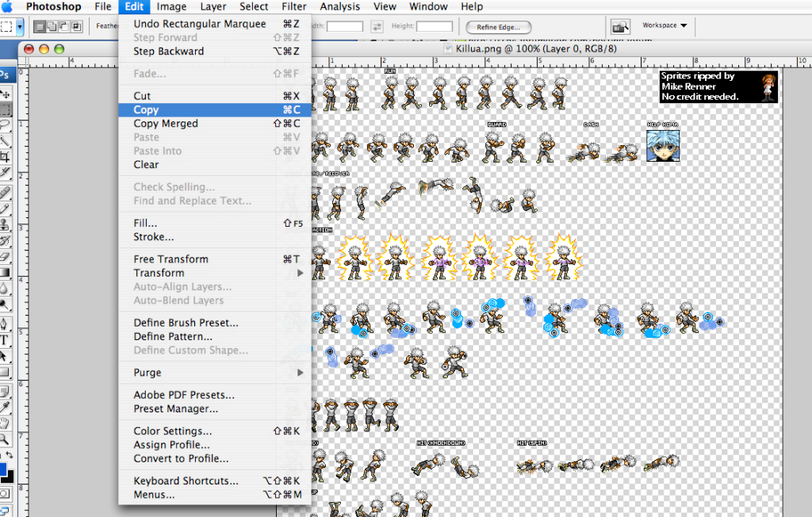This screenshot has height=517, width=812.
Task: Select Copy Merged
Action: 215,123
